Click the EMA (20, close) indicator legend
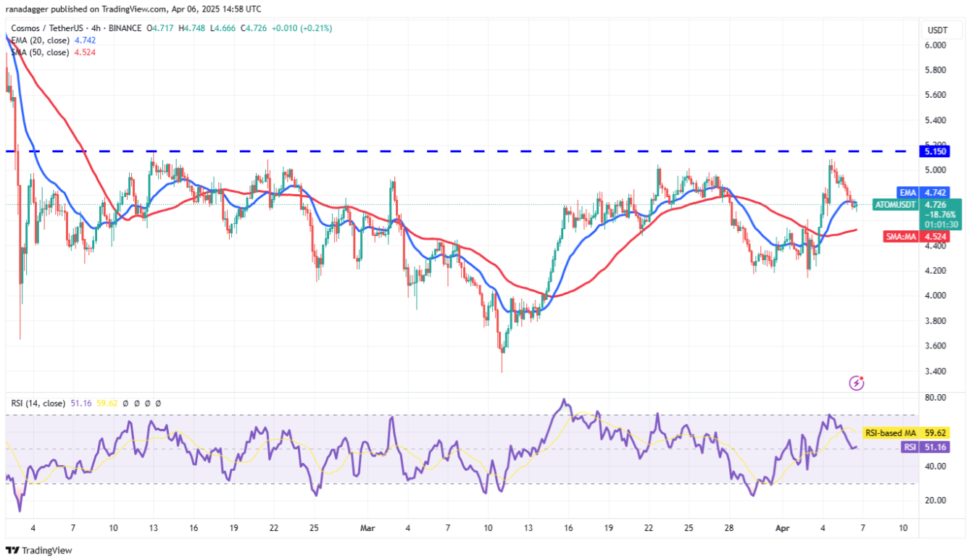The image size is (969, 560). (40, 41)
